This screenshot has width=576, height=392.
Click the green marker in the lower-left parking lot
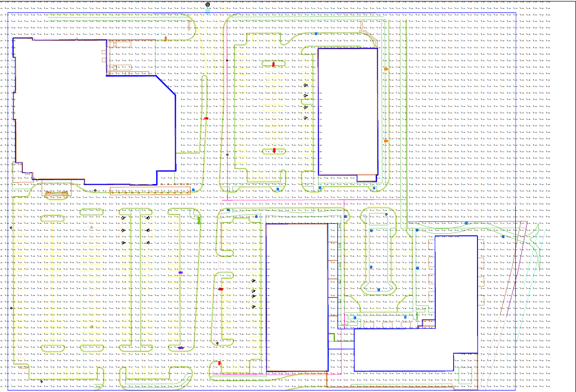click(199, 220)
